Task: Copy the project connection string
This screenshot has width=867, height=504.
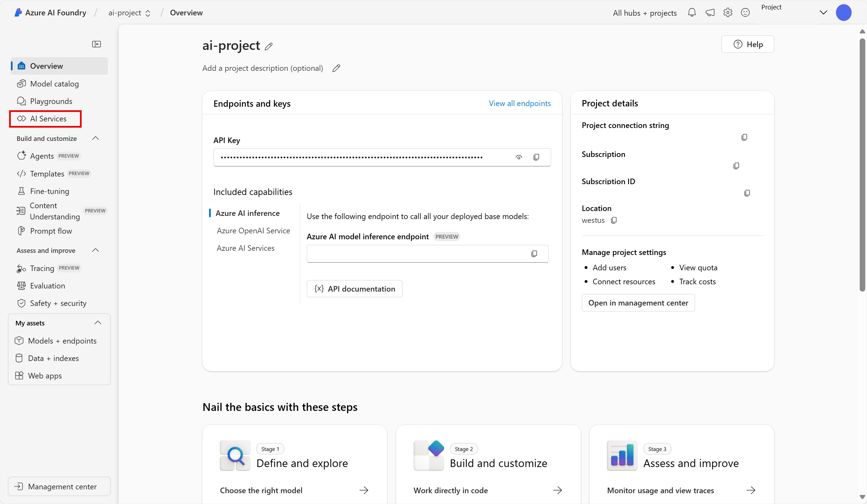Action: (744, 137)
